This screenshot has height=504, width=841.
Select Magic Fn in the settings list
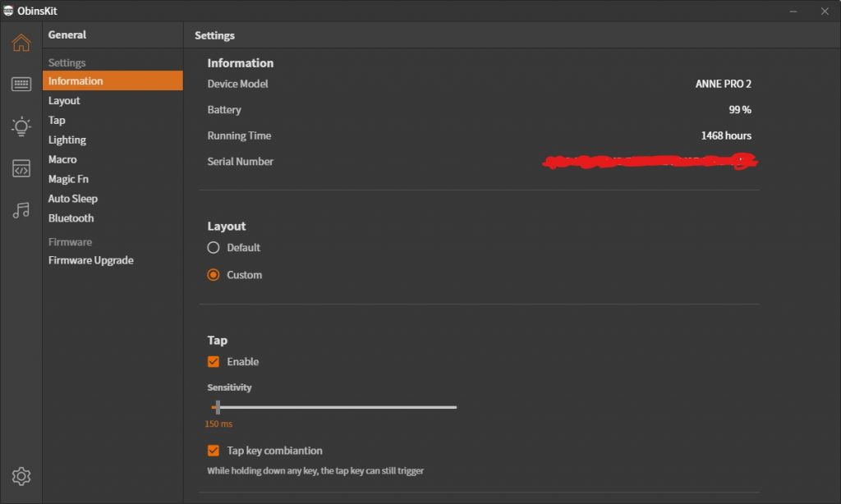point(68,179)
